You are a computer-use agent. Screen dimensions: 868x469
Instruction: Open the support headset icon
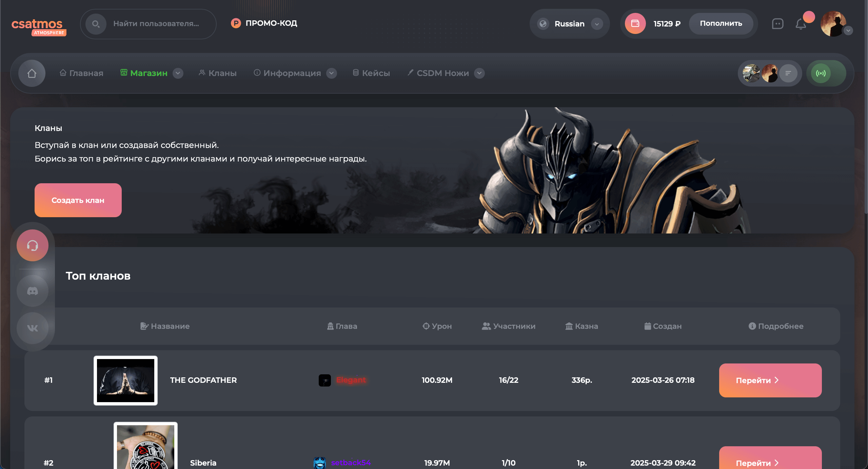coord(33,245)
